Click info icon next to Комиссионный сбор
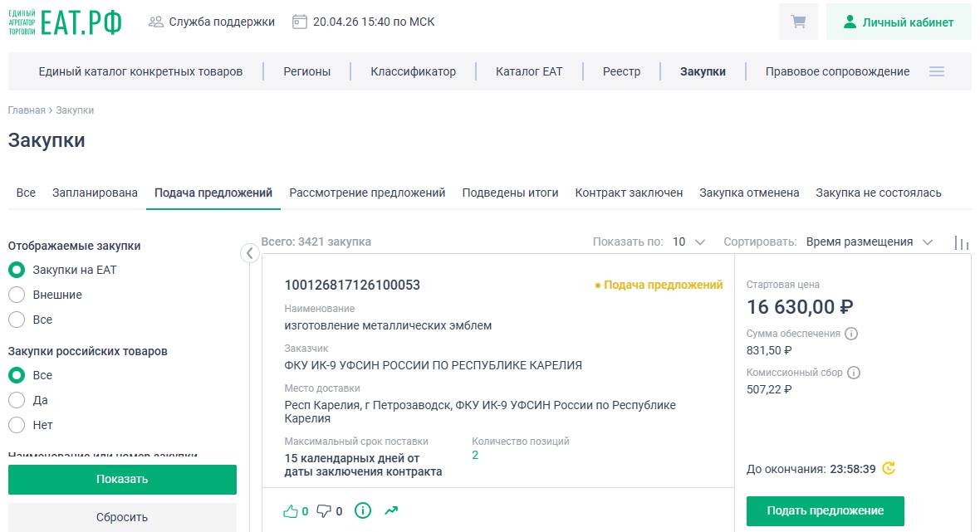The image size is (980, 532). [x=853, y=373]
